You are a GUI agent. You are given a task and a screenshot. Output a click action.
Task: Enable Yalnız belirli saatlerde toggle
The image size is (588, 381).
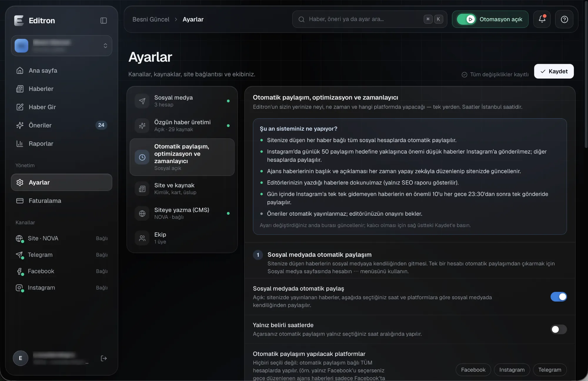point(559,329)
